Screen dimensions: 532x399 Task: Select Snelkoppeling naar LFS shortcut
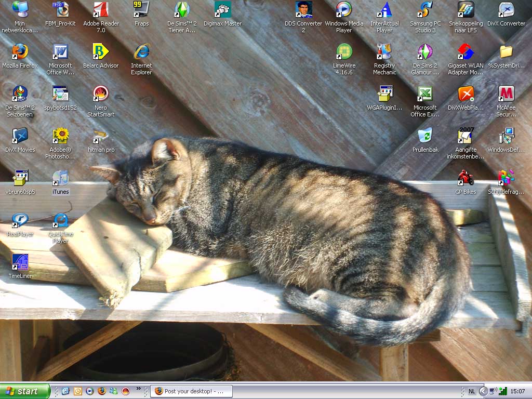pyautogui.click(x=465, y=17)
